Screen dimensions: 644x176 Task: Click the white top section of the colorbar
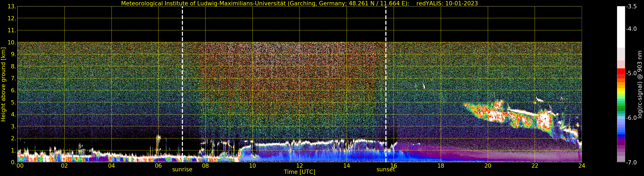621,27
